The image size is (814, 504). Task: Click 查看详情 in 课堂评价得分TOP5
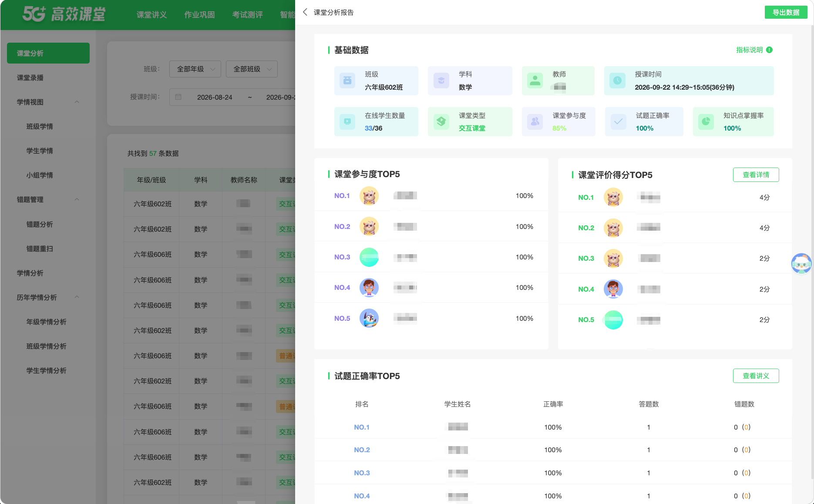coord(756,175)
